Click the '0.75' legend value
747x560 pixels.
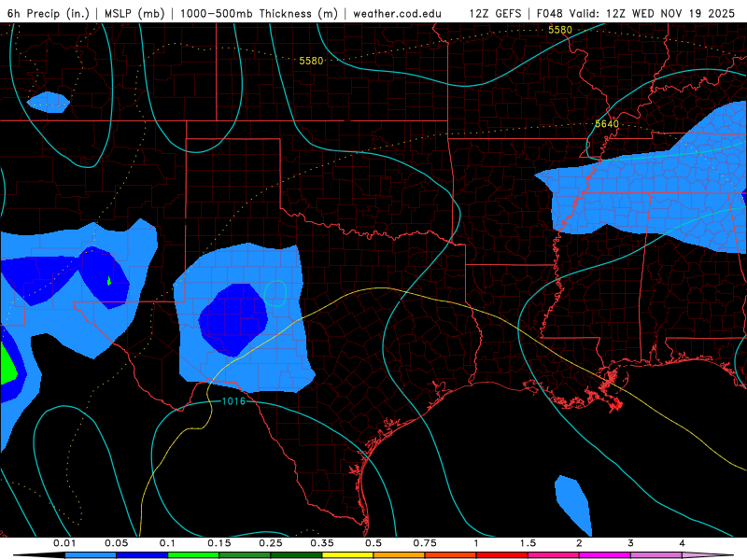(x=425, y=543)
